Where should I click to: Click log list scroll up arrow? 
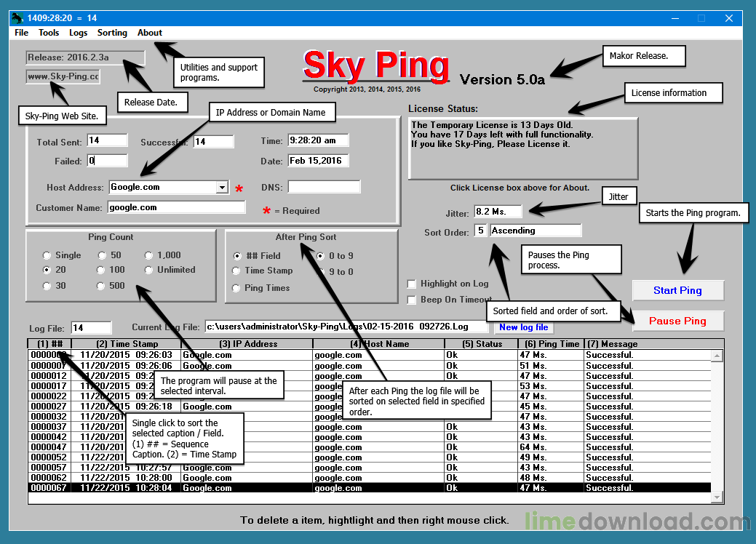coord(717,356)
